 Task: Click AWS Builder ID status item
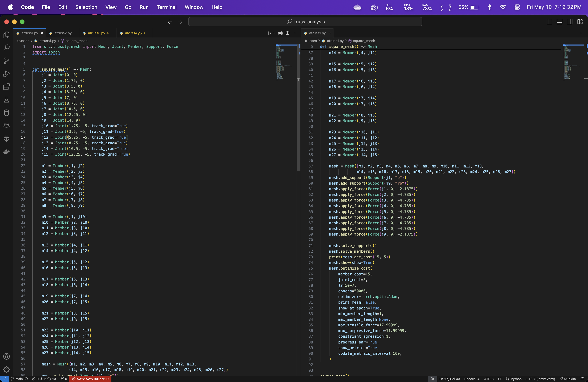tap(90, 379)
